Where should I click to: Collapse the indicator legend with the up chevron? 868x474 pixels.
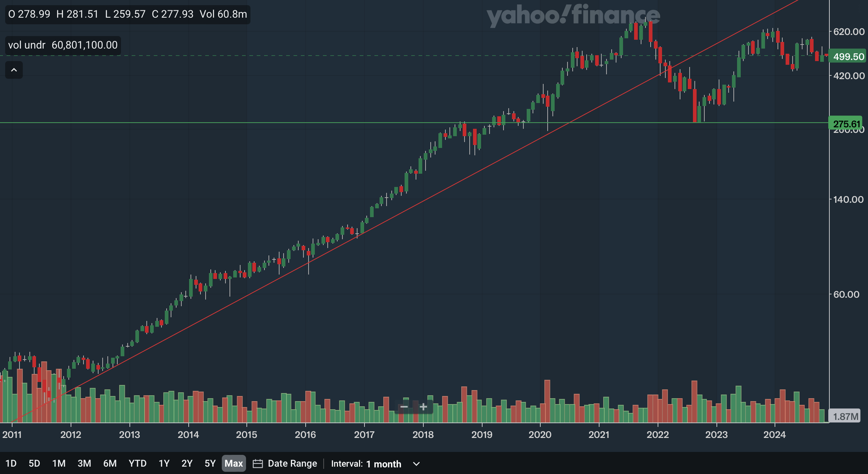tap(14, 70)
